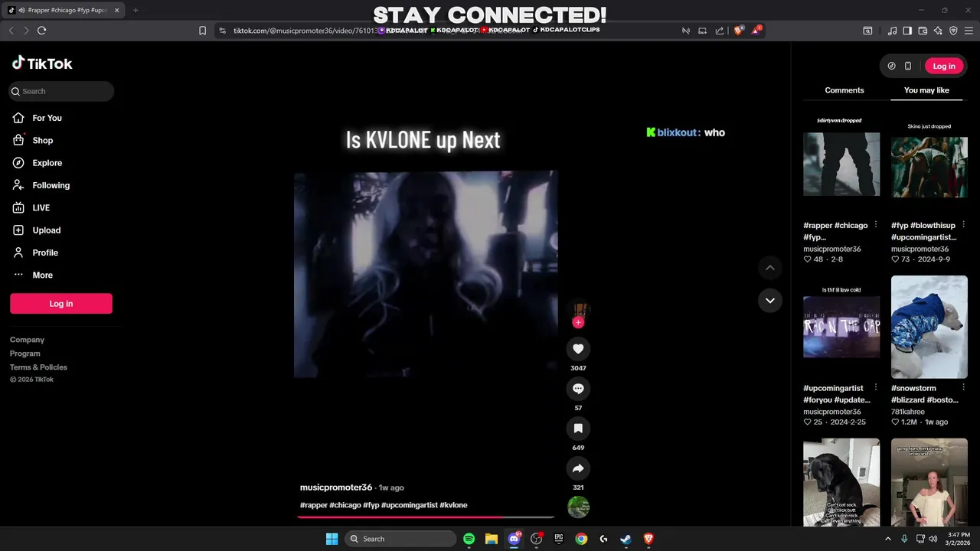Click the top-right Log in button
Image resolution: width=980 pixels, height=551 pixels.
click(944, 66)
